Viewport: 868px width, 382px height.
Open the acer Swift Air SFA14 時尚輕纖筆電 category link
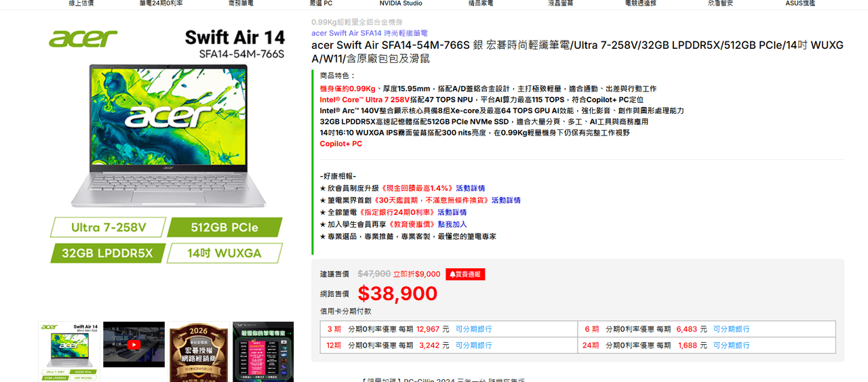click(x=370, y=33)
